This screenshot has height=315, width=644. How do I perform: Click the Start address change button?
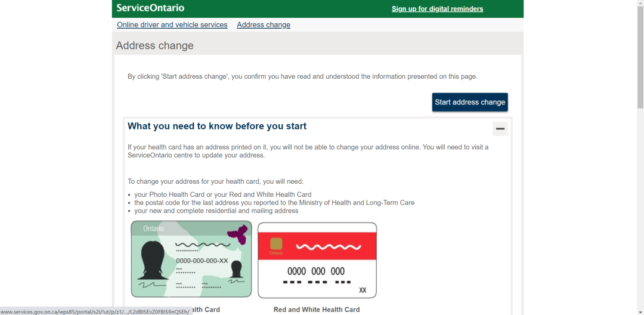[470, 102]
